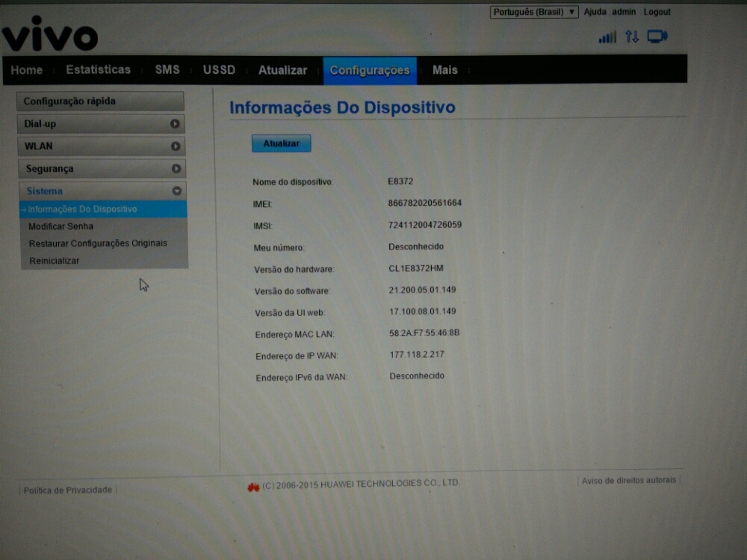Click the IMSI value 724112004726059
This screenshot has width=747, height=560.
click(x=425, y=225)
